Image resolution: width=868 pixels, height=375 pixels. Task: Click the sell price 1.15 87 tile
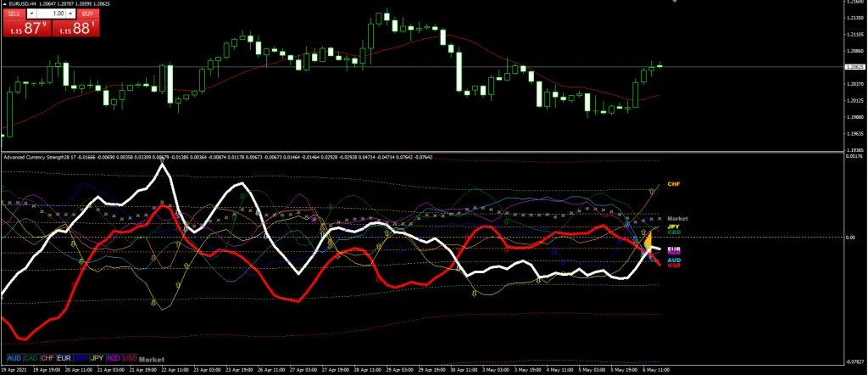click(x=25, y=29)
